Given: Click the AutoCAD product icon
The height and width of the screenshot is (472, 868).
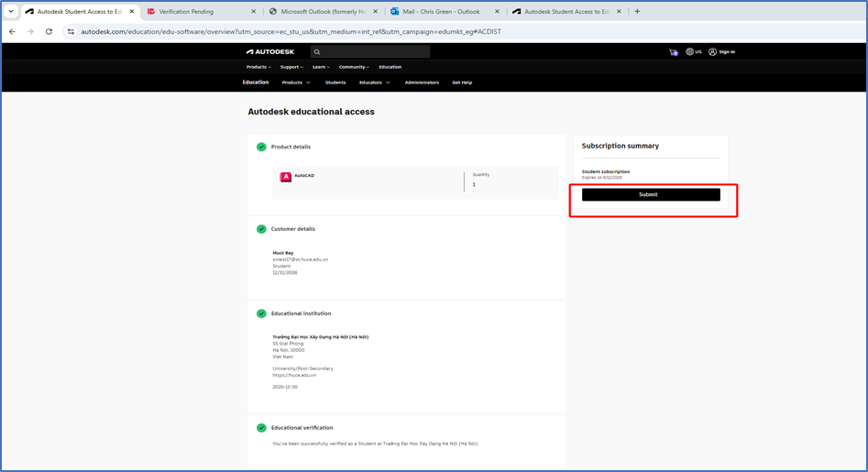Looking at the screenshot, I should (286, 177).
